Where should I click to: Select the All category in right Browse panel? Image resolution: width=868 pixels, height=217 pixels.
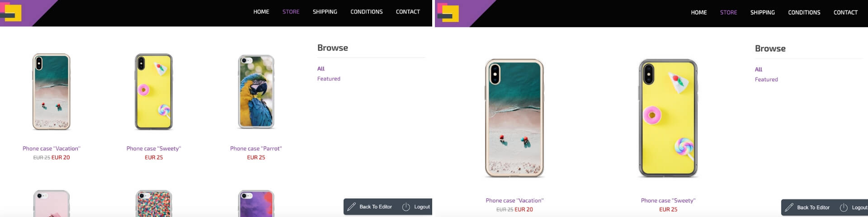click(759, 70)
